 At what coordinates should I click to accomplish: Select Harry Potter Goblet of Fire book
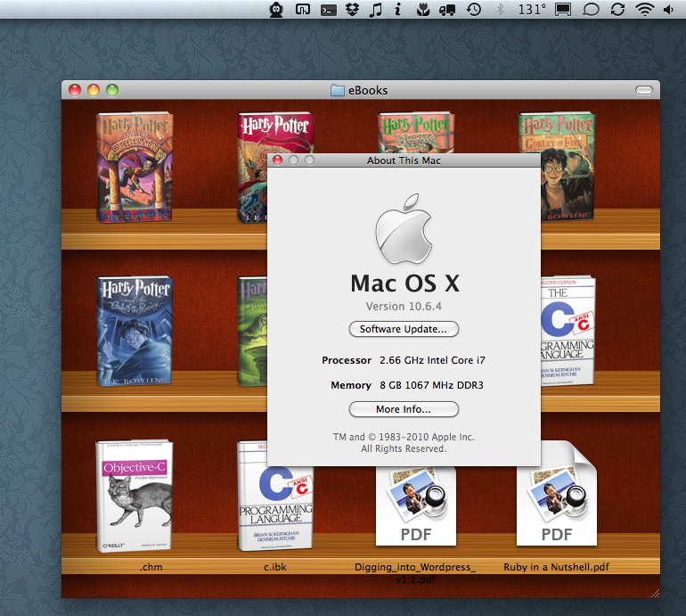(568, 167)
